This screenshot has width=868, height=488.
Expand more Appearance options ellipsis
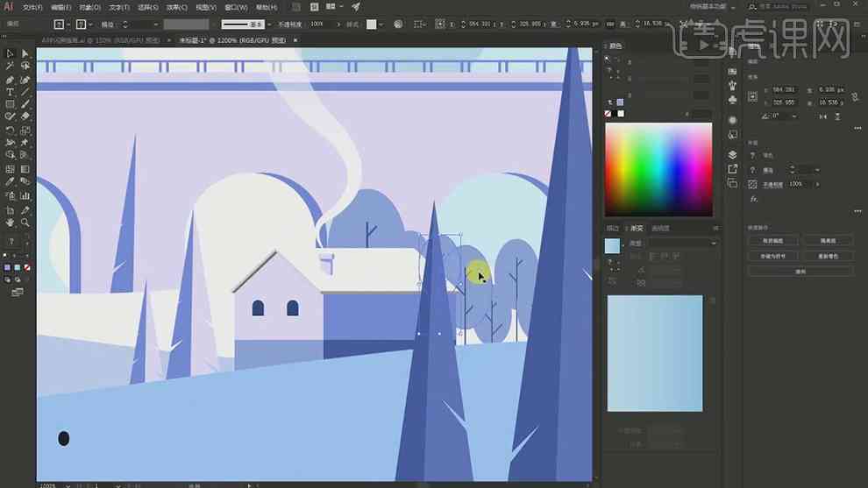point(857,211)
